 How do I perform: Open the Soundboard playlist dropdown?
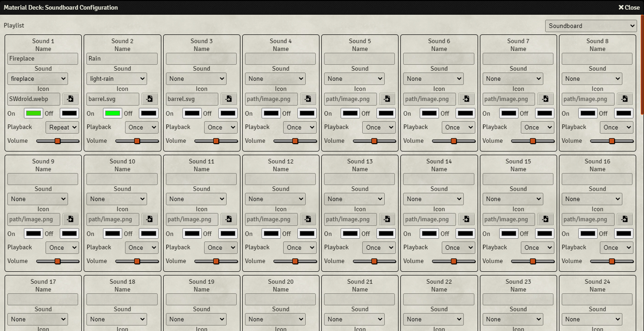click(591, 26)
